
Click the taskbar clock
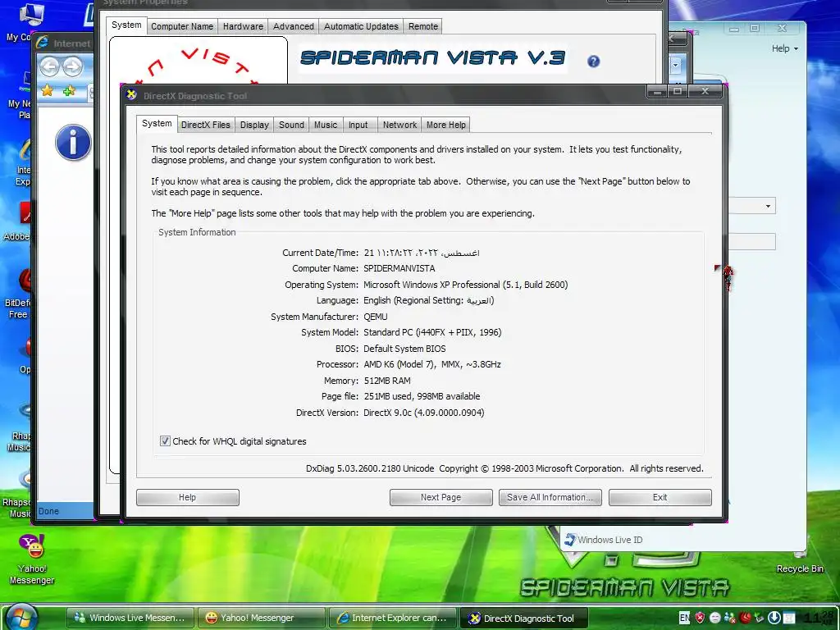click(x=819, y=618)
